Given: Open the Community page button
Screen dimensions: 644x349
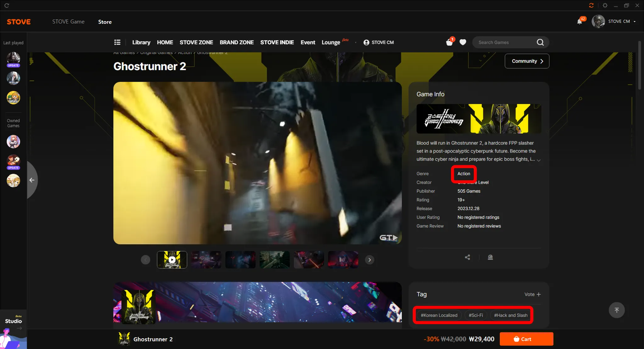Looking at the screenshot, I should coord(527,61).
